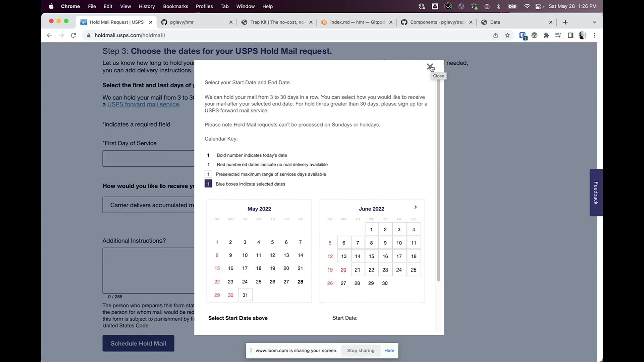Viewport: 644px width, 362px height.
Task: Click Stop sharing in Loom bar
Action: point(361,350)
